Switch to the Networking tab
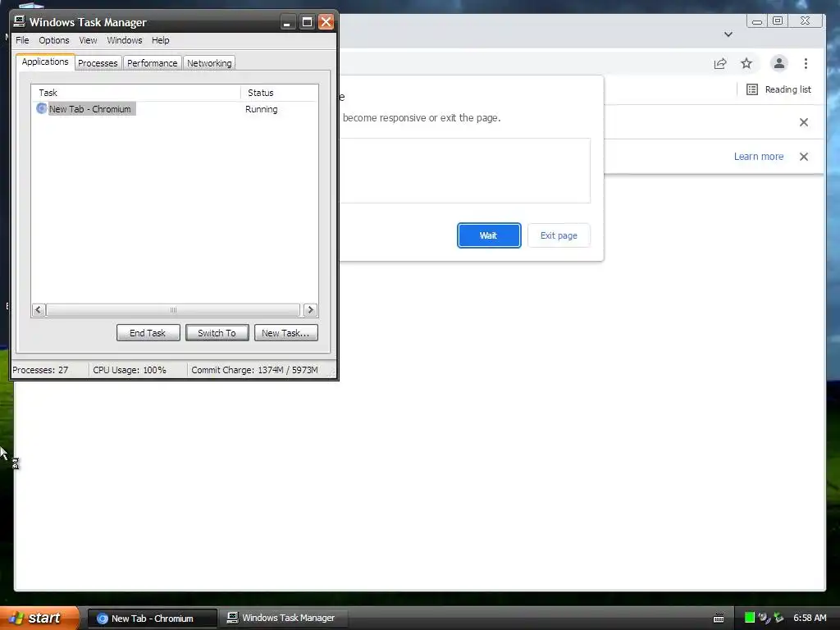Image resolution: width=840 pixels, height=630 pixels. tap(209, 62)
